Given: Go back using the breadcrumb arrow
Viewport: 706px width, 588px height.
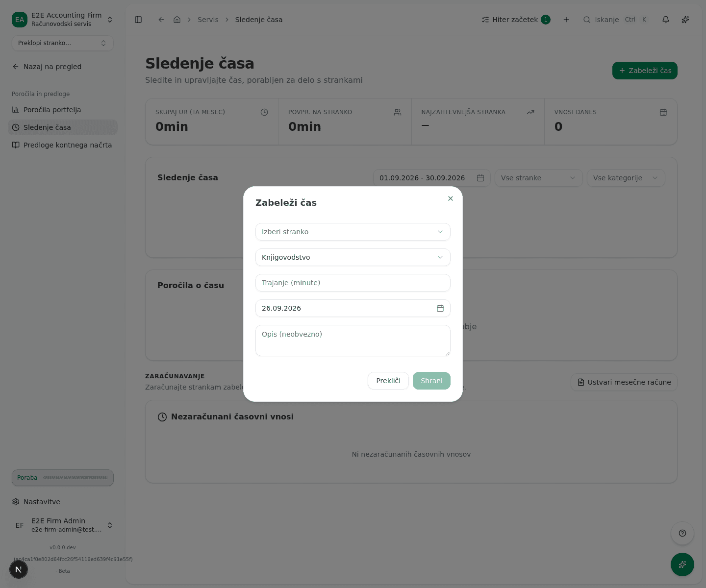Looking at the screenshot, I should [x=161, y=20].
